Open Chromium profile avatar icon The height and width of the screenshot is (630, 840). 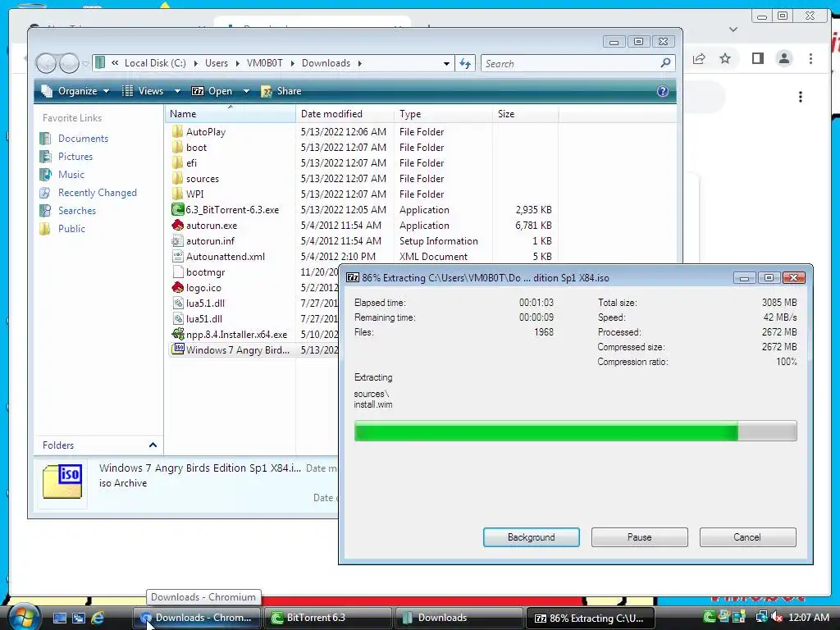click(783, 58)
